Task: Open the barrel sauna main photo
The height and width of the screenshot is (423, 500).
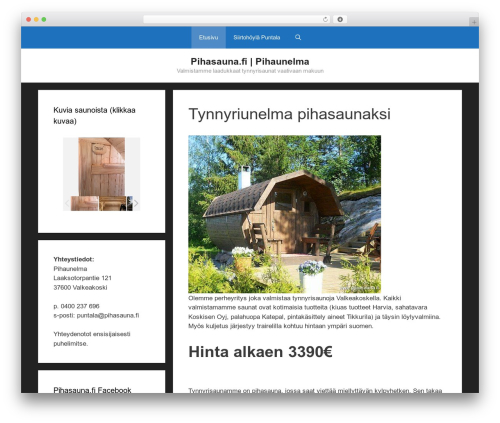Action: pos(284,214)
